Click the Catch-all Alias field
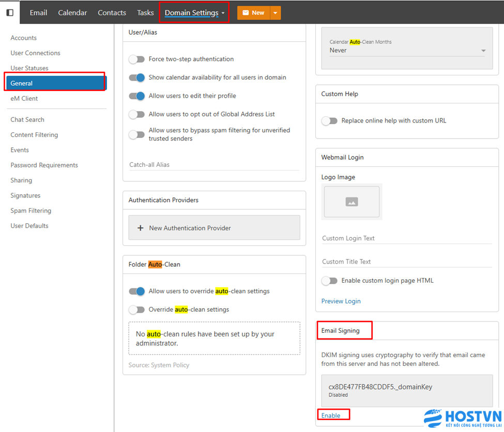This screenshot has height=432, width=504. coord(213,165)
